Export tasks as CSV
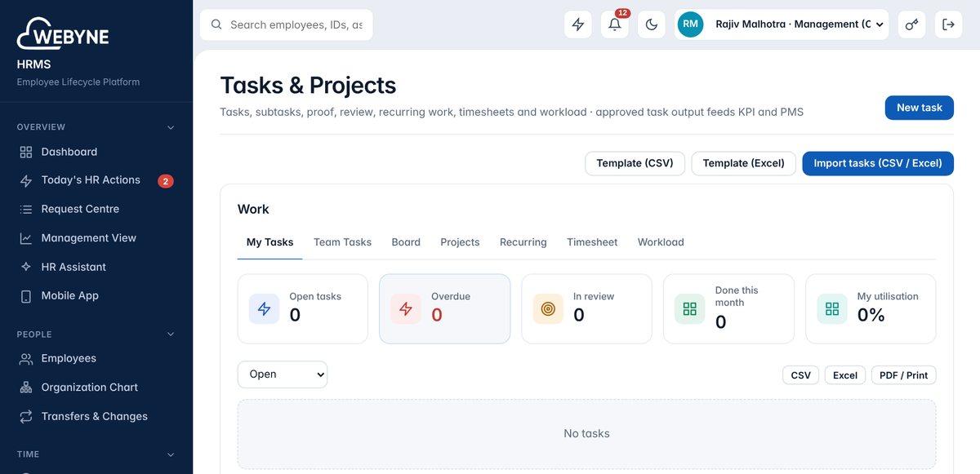980x474 pixels. click(801, 375)
